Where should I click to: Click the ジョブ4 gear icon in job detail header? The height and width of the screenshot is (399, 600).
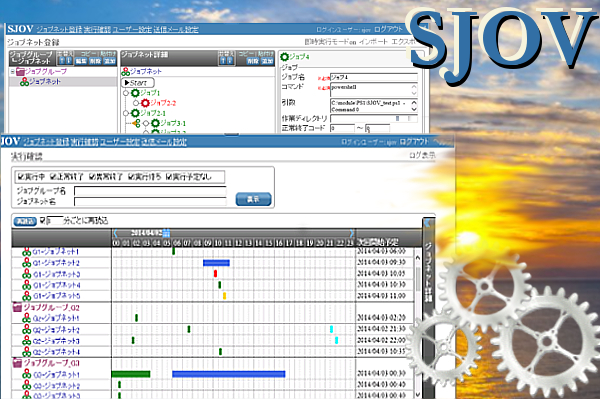click(x=284, y=57)
